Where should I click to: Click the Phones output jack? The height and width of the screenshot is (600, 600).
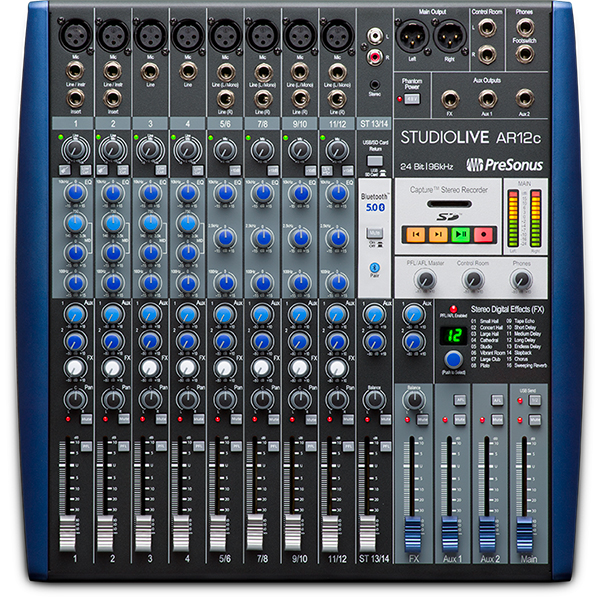click(x=525, y=26)
